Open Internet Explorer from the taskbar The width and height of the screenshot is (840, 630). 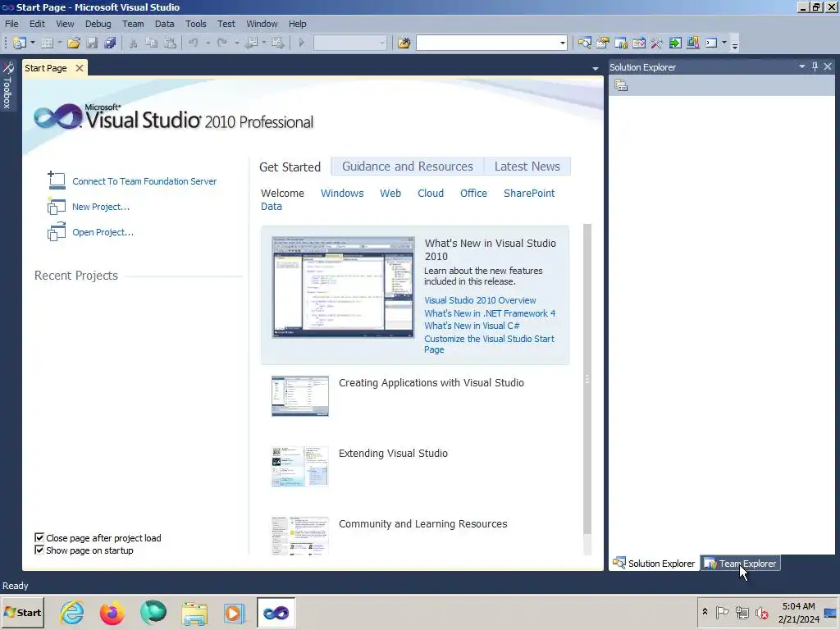(x=72, y=612)
